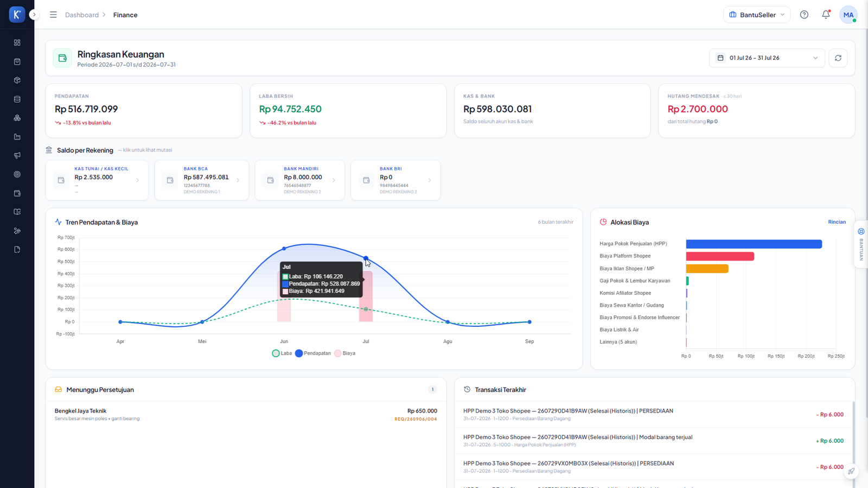
Task: Go to Dashboard breadcrumb
Action: click(x=82, y=15)
